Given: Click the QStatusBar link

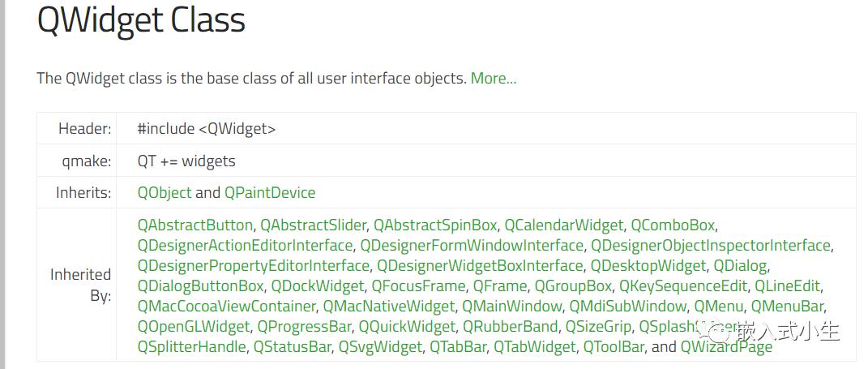Looking at the screenshot, I should click(x=293, y=347).
